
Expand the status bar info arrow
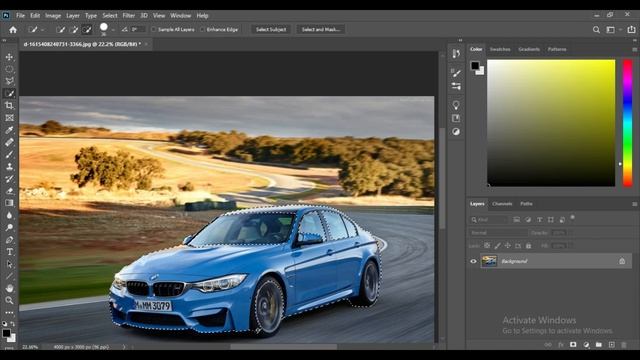pos(124,347)
